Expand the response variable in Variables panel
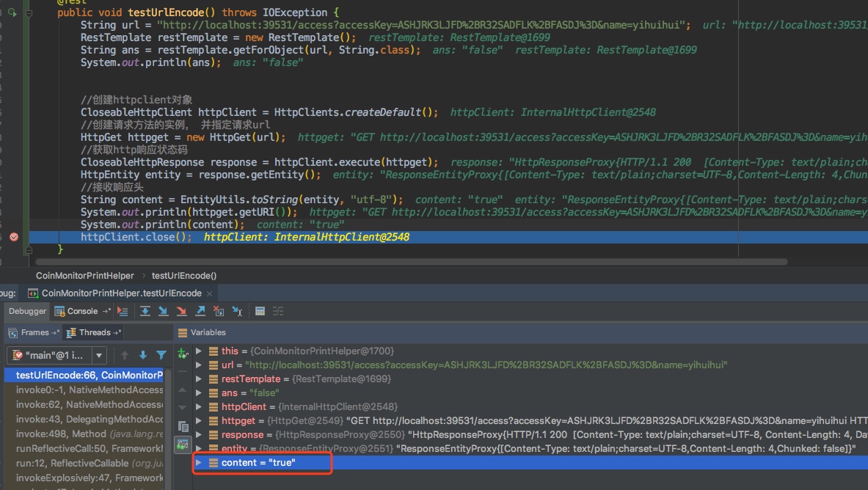The image size is (868, 490). (198, 434)
